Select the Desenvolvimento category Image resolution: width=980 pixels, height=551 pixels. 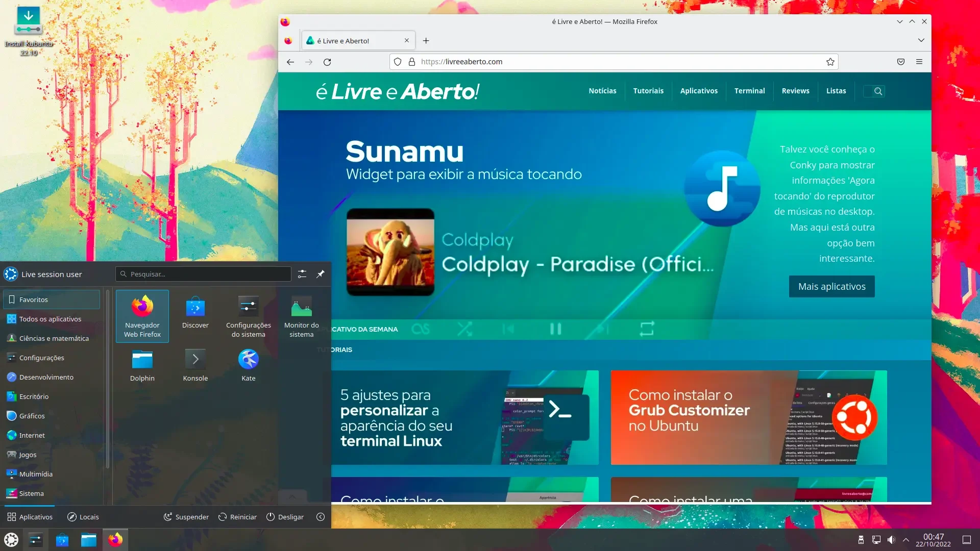coord(52,377)
